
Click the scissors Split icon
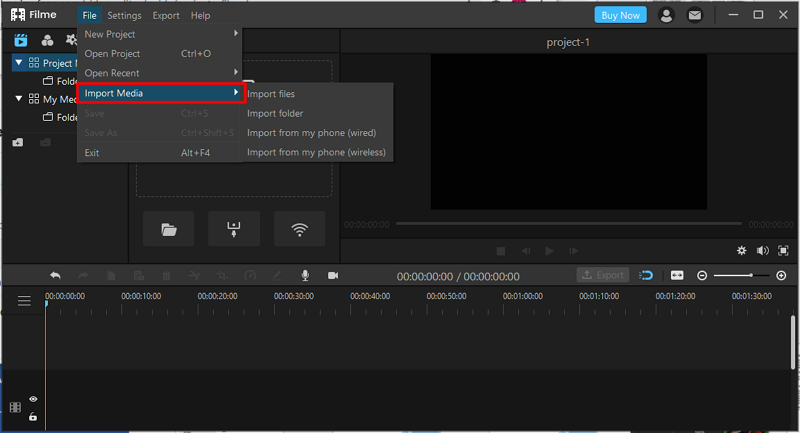pos(194,275)
